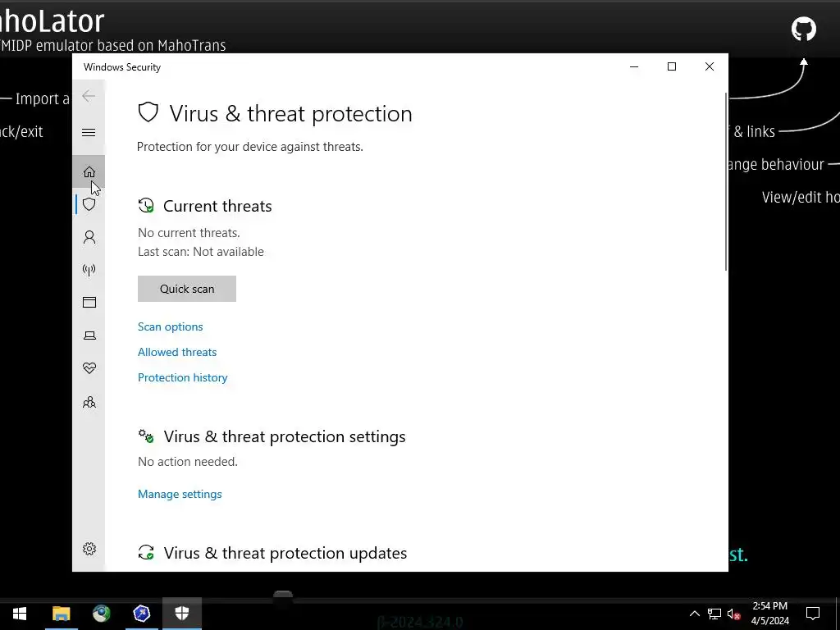Open Manage settings link

pos(180,494)
